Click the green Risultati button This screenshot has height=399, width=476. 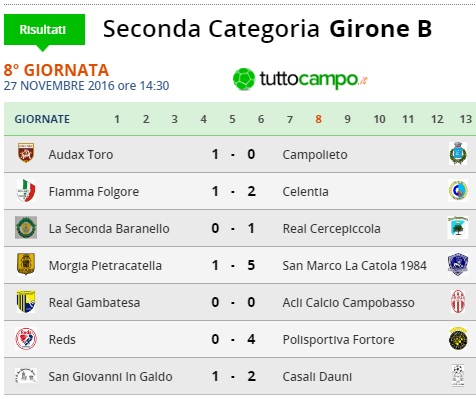coord(44,30)
